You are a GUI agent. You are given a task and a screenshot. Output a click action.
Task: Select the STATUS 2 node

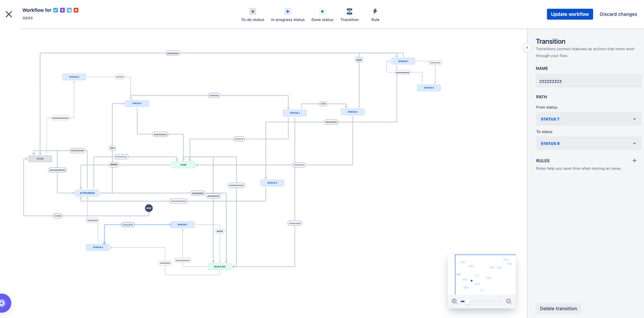(295, 113)
